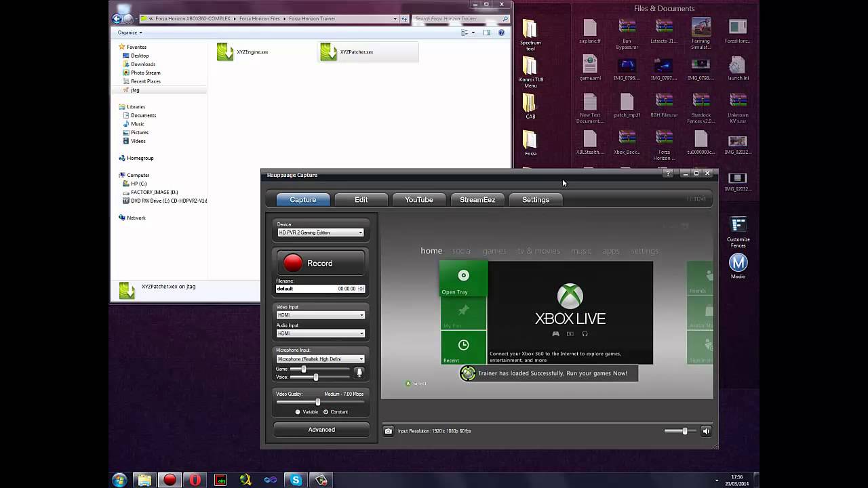The image size is (868, 488).
Task: Click the Windows Start button
Action: pos(119,480)
